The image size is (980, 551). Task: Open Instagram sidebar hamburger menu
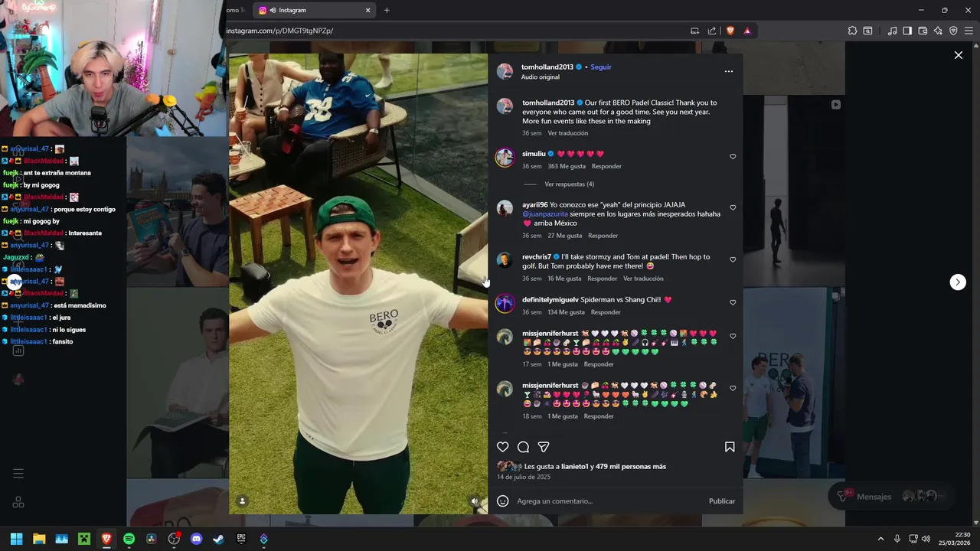click(x=18, y=474)
